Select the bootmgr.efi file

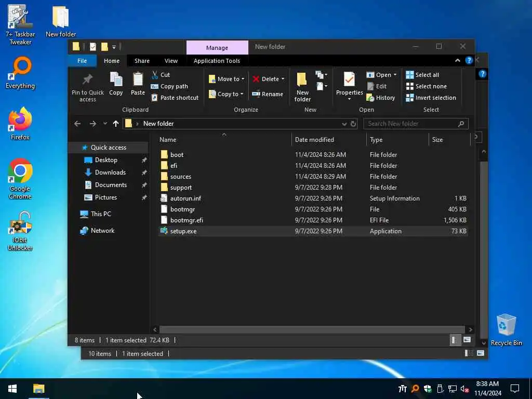click(313, 220)
